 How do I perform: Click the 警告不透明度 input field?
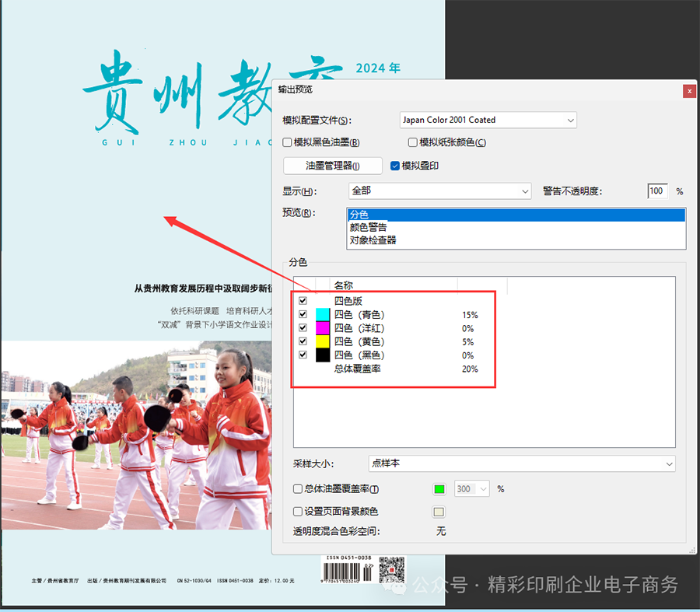(x=657, y=191)
